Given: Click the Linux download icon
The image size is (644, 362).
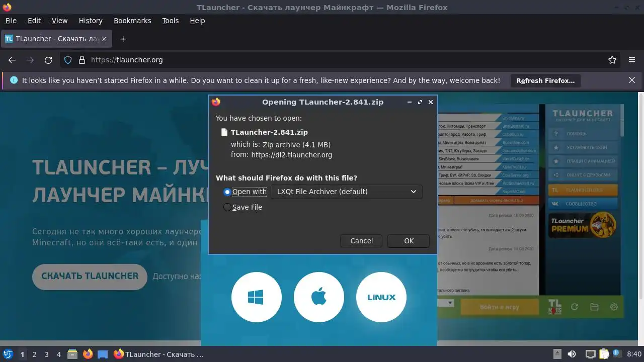Looking at the screenshot, I should (381, 297).
